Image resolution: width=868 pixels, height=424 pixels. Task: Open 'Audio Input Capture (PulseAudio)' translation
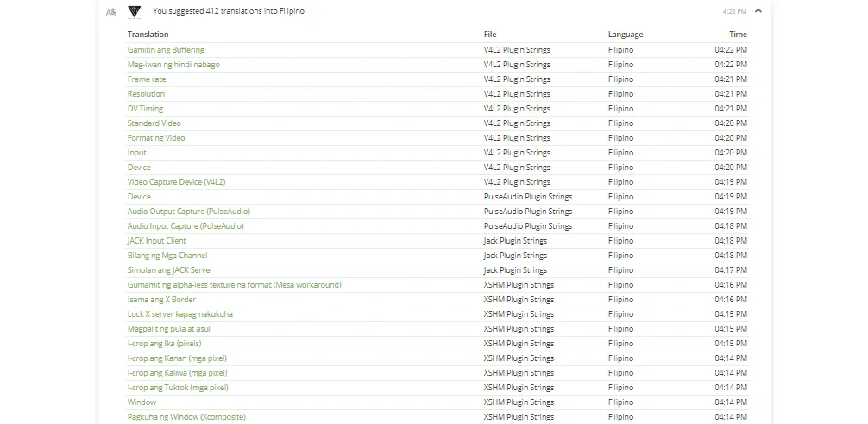[186, 226]
